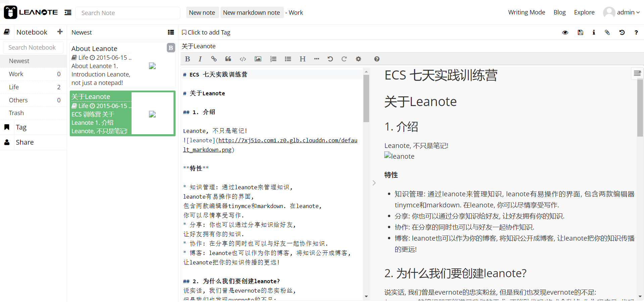
Task: Click the image URL link in editor
Action: [x=270, y=145]
